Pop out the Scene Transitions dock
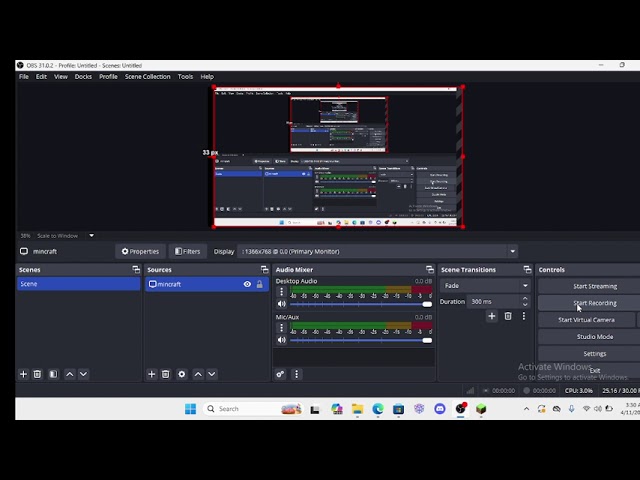 (527, 269)
